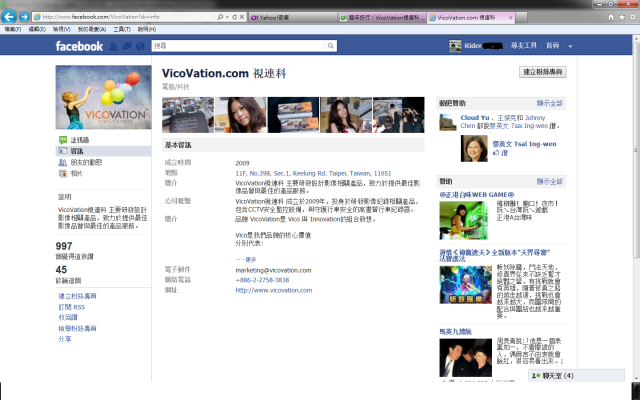Open the 我的最愛(A) menu

pos(92,29)
